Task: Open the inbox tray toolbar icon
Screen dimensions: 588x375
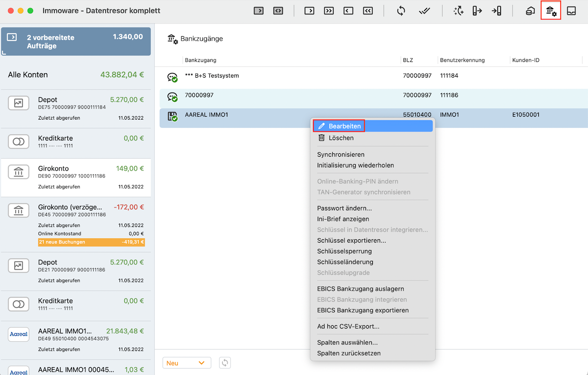Action: 571,11
